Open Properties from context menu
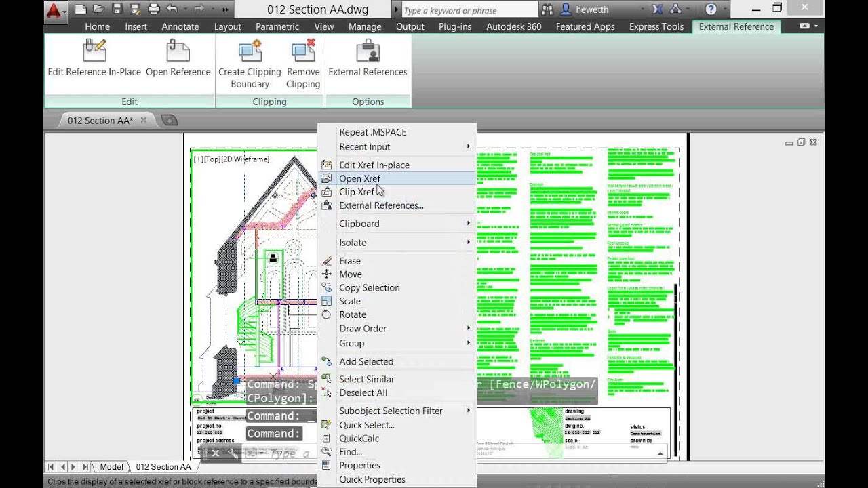The height and width of the screenshot is (488, 868). click(x=397, y=466)
